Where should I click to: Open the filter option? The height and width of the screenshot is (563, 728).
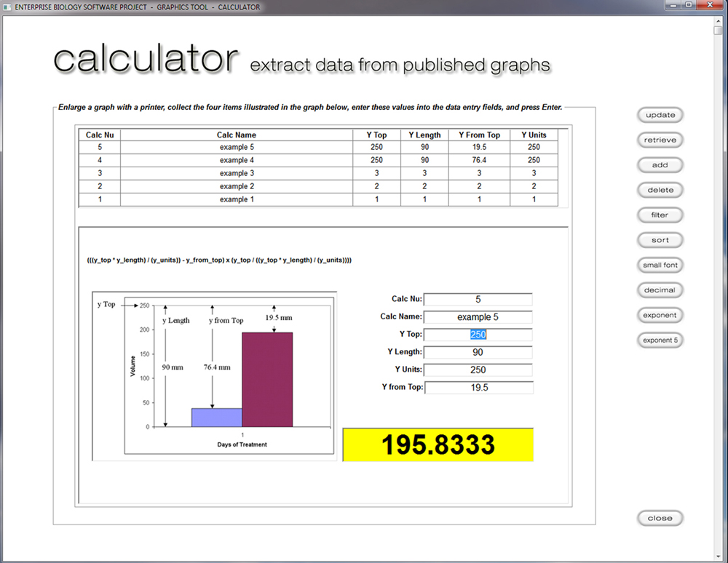pyautogui.click(x=660, y=215)
